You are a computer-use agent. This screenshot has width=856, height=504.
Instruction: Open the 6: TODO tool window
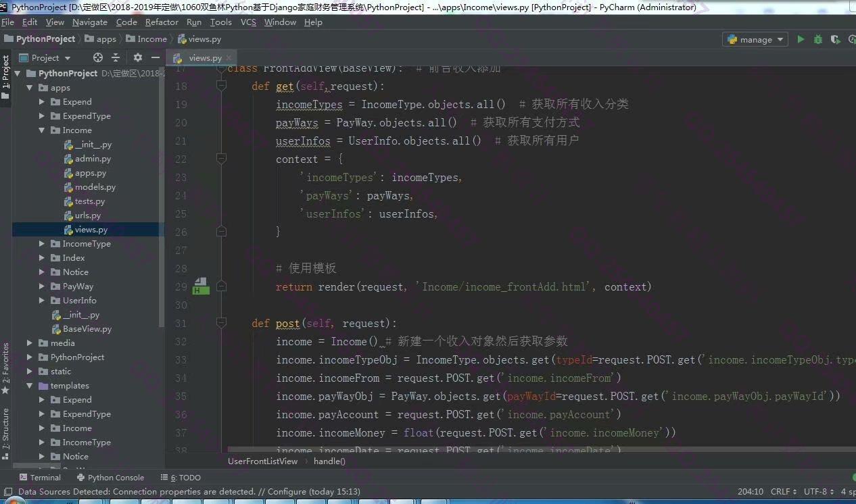(181, 477)
